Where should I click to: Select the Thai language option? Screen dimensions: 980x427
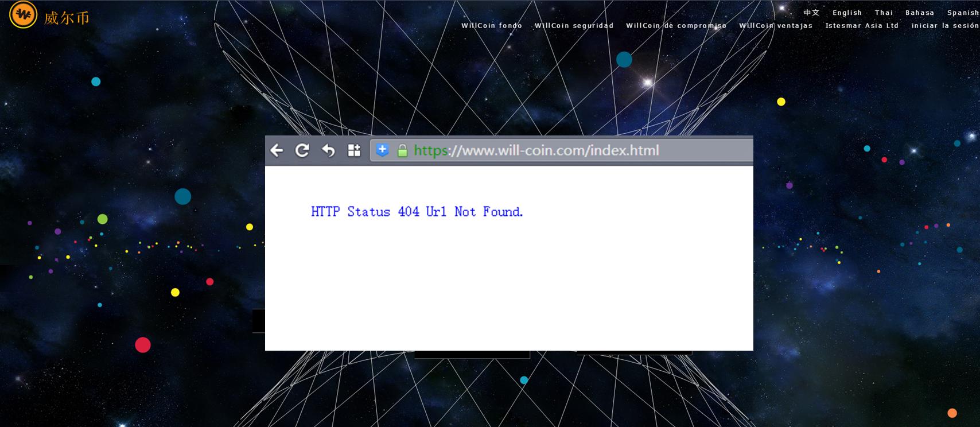(x=884, y=13)
